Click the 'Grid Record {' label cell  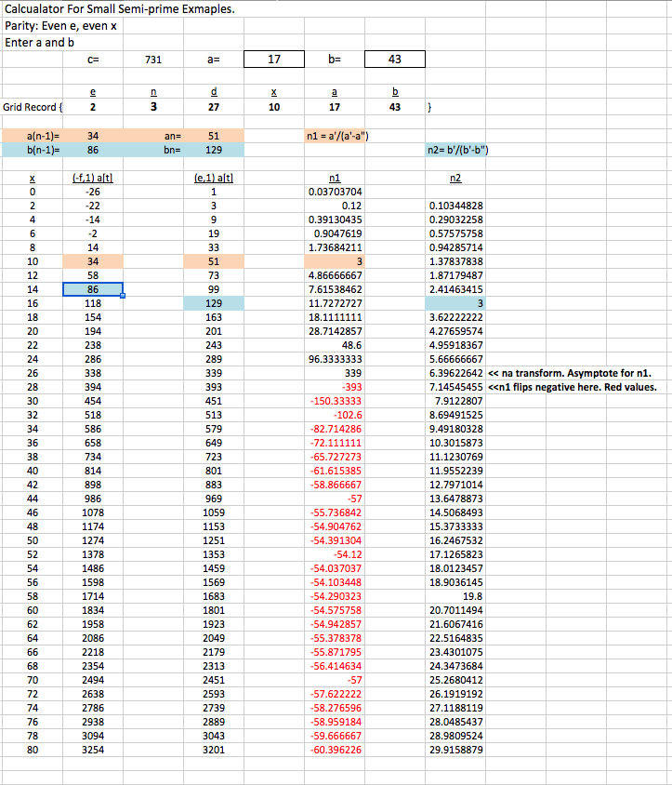point(33,107)
